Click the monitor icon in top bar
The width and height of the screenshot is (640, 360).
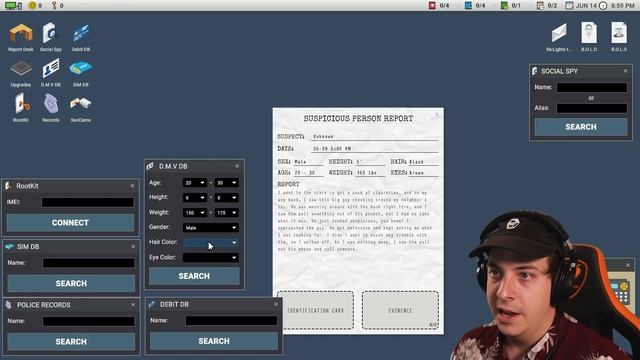[13, 5]
